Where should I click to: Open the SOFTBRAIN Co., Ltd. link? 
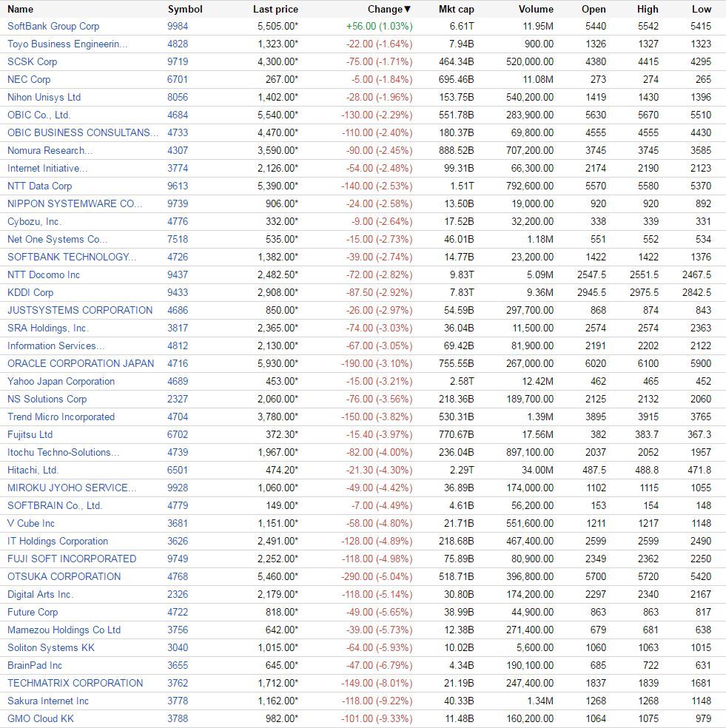tap(55, 505)
